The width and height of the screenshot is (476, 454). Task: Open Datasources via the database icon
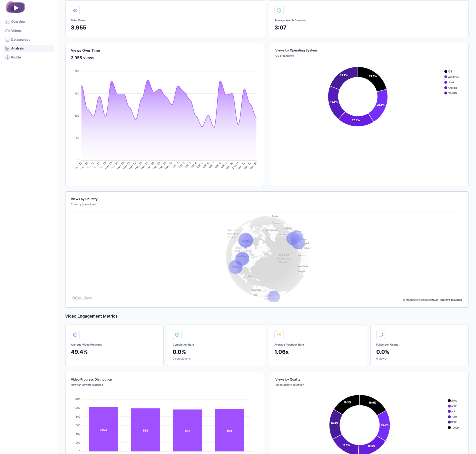tap(8, 39)
